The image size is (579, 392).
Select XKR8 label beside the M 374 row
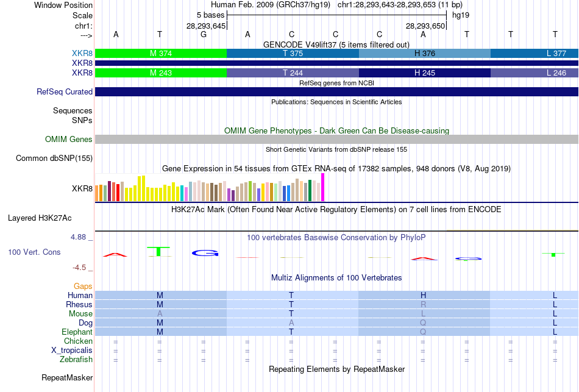click(82, 53)
